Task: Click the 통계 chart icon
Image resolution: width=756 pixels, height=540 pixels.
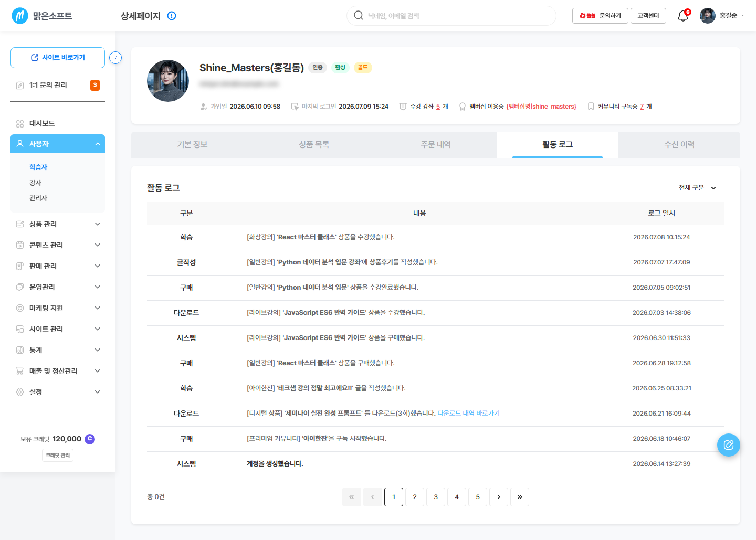Action: tap(20, 350)
